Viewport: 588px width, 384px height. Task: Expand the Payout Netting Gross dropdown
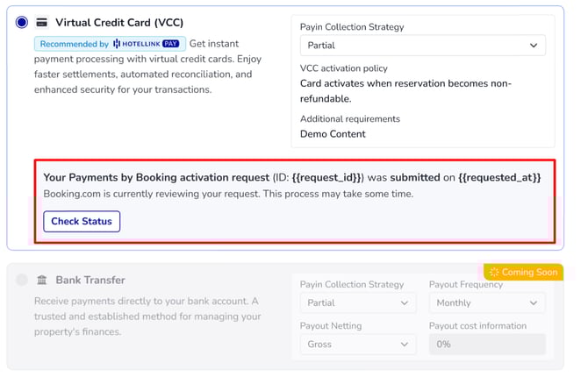(x=358, y=345)
